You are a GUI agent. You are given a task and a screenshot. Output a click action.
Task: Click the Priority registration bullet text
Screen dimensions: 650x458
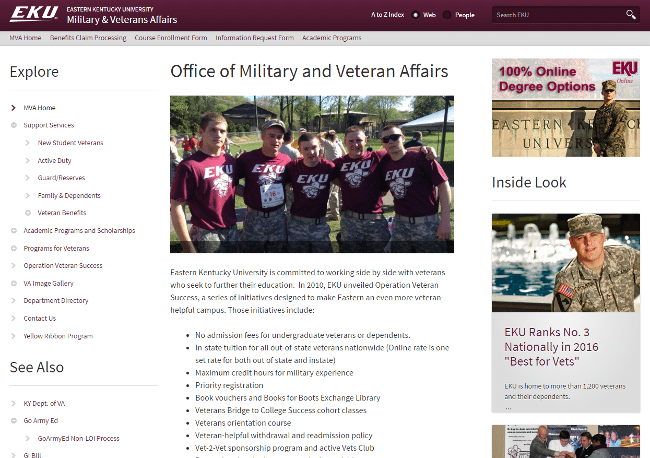coord(229,385)
